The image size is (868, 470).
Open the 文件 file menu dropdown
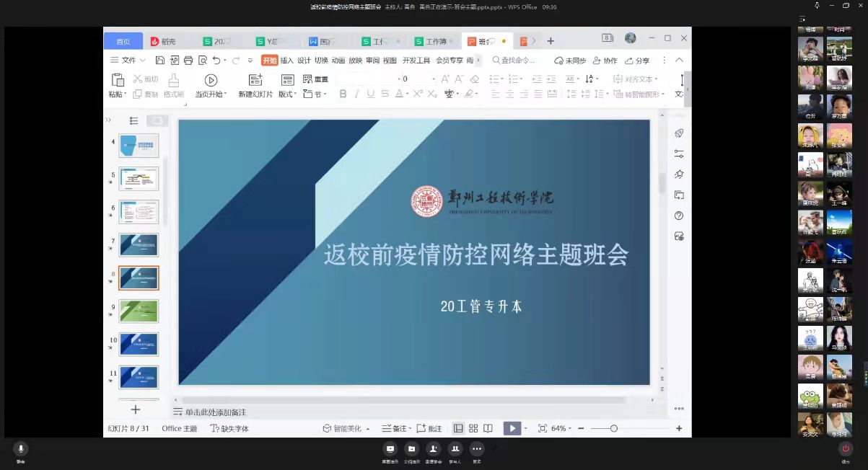coord(129,61)
